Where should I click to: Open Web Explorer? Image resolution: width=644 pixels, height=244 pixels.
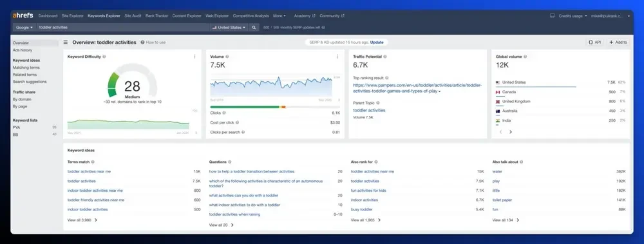pyautogui.click(x=217, y=15)
